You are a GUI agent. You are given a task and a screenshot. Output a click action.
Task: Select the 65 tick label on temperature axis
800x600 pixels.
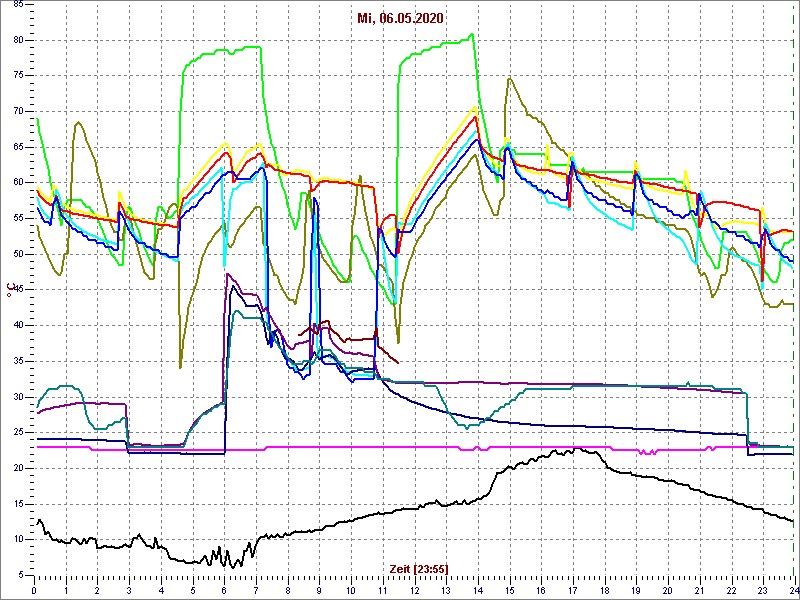17,147
